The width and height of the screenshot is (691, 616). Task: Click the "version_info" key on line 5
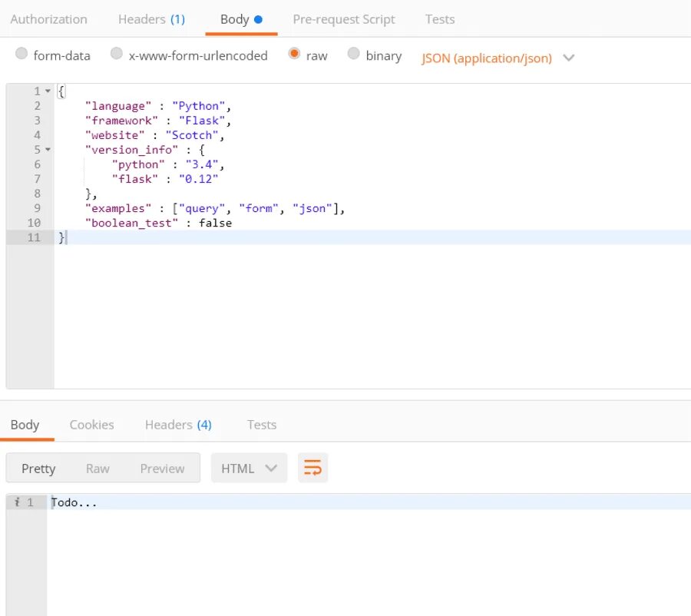click(x=132, y=150)
